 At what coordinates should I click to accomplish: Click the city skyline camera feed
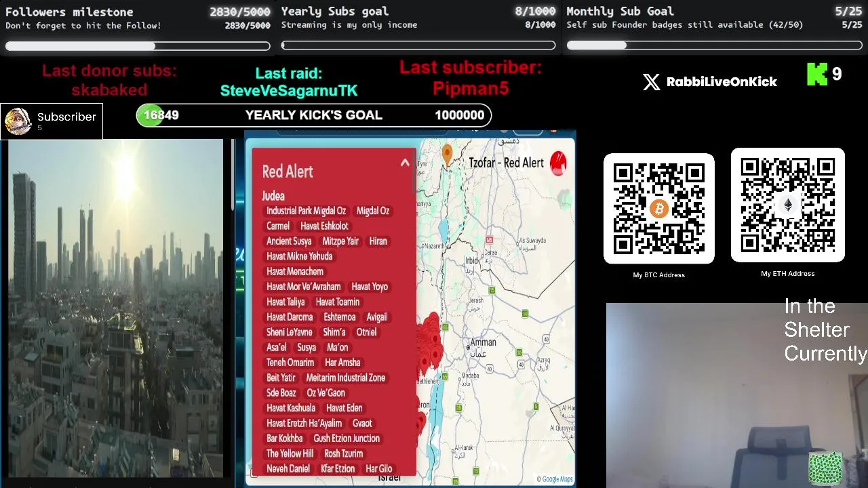tap(116, 308)
